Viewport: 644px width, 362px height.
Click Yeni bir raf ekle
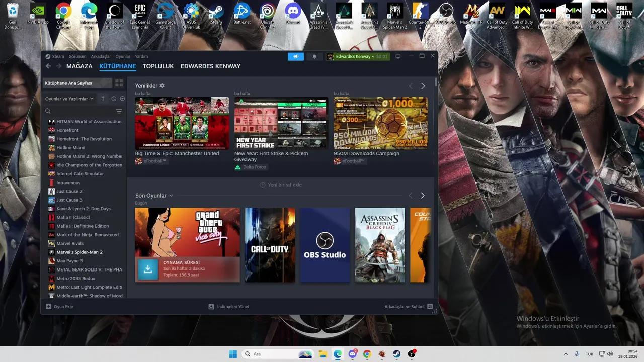tap(281, 185)
